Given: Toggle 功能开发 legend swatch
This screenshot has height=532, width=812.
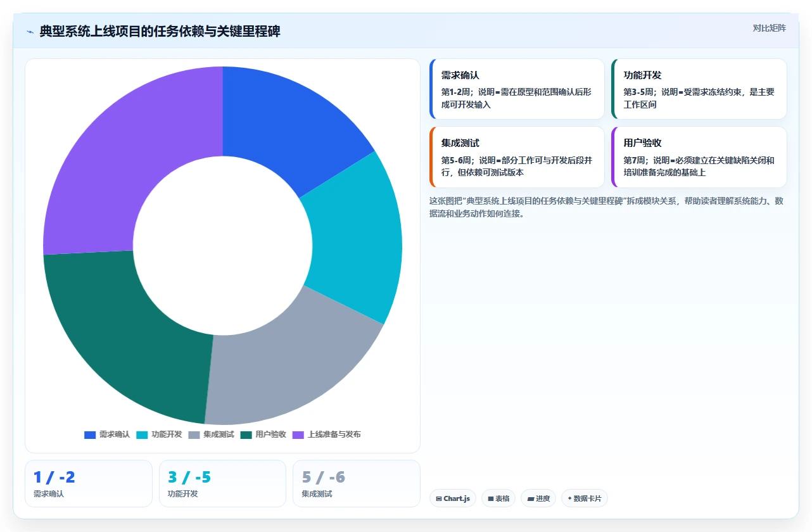Looking at the screenshot, I should (142, 434).
